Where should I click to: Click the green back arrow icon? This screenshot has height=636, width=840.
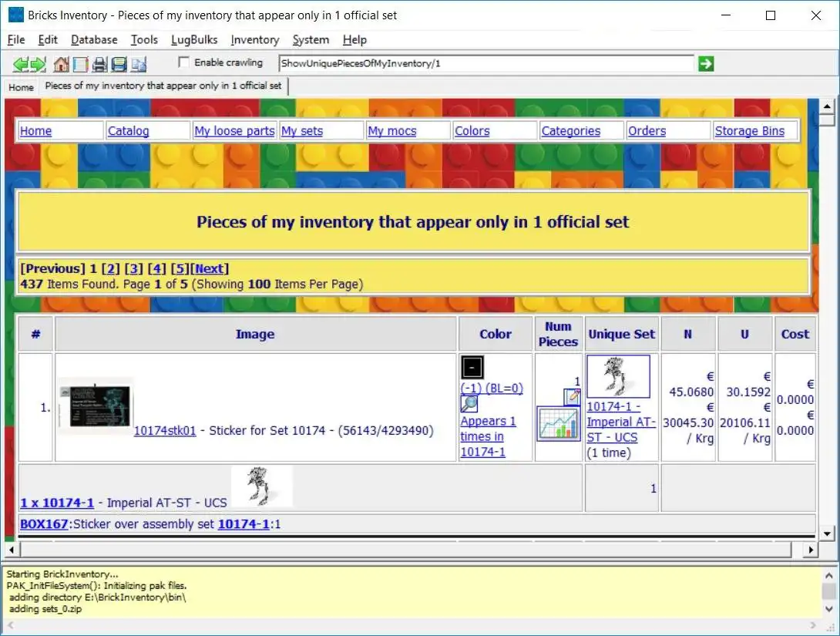point(20,64)
